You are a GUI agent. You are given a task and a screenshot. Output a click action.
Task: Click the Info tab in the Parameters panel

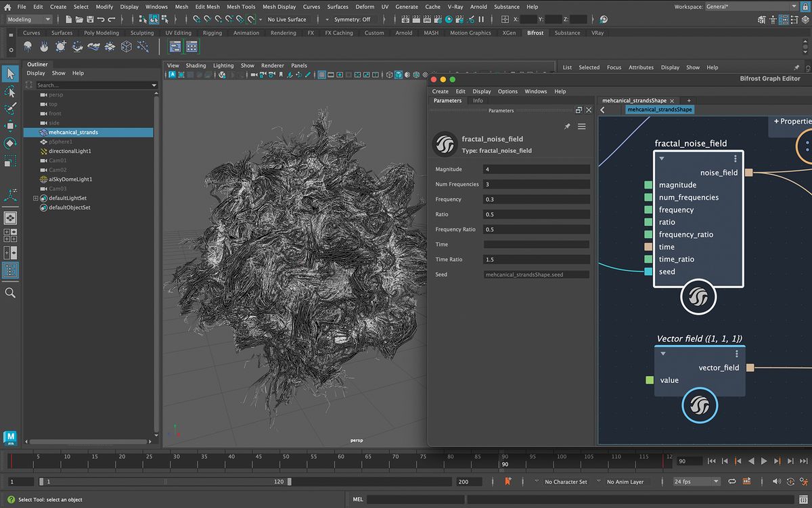478,100
